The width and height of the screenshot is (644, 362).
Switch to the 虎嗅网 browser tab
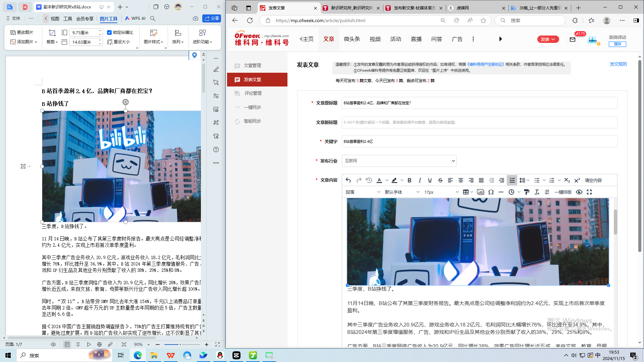coord(476,8)
